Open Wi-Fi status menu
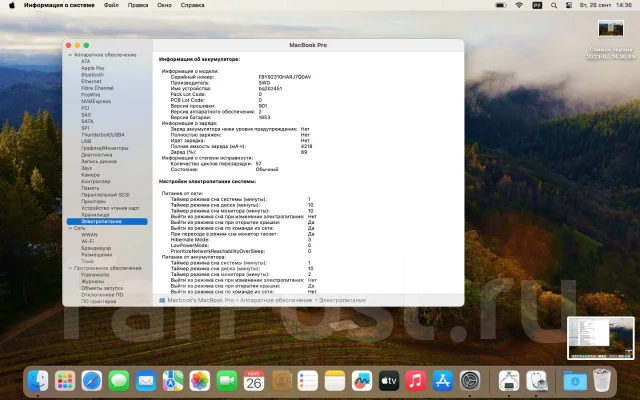640x400 pixels. [519, 5]
